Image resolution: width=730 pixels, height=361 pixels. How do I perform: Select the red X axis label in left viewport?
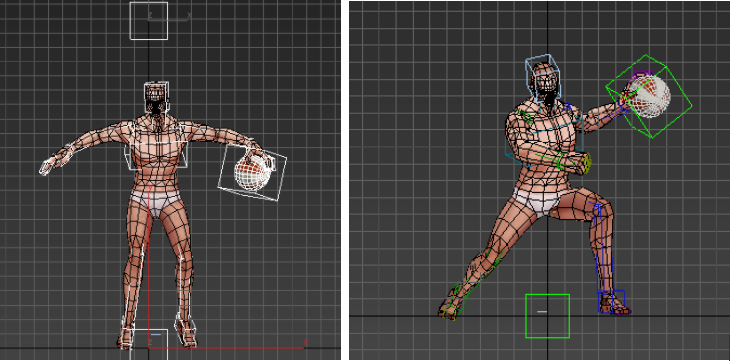[x=305, y=342]
